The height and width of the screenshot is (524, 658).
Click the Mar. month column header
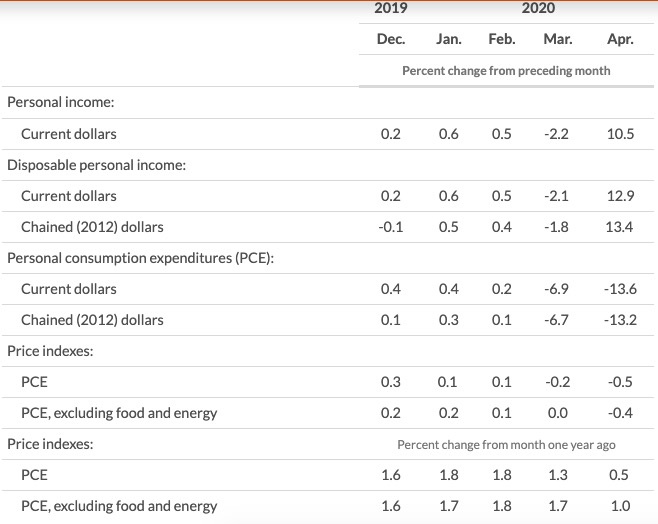click(x=558, y=39)
